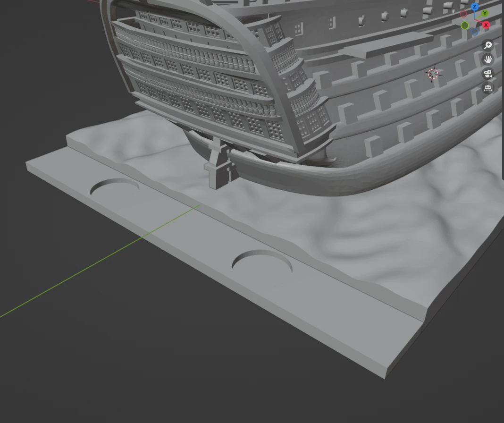Click the unlabeled negative X (red) gizmo circle
Viewport: 504px width, 423px height.
point(463,14)
